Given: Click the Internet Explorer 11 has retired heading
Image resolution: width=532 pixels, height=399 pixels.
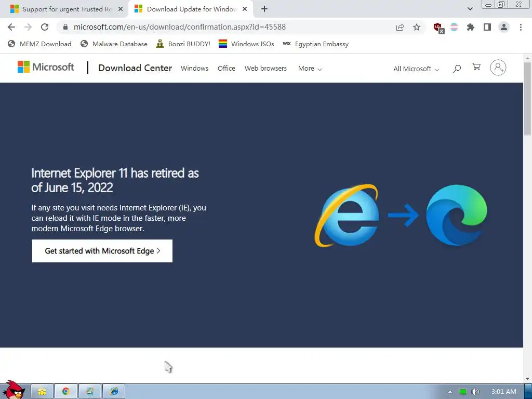Looking at the screenshot, I should coord(115,180).
